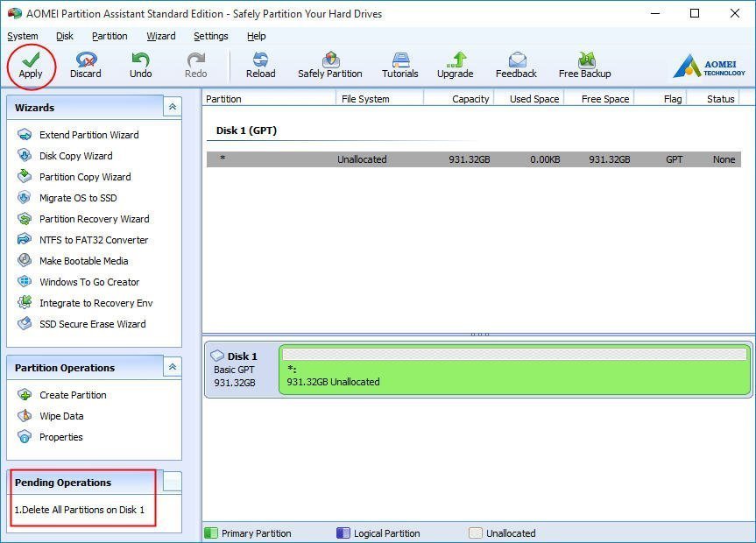This screenshot has height=543, width=756.
Task: Sort by Flag column header
Action: click(661, 99)
